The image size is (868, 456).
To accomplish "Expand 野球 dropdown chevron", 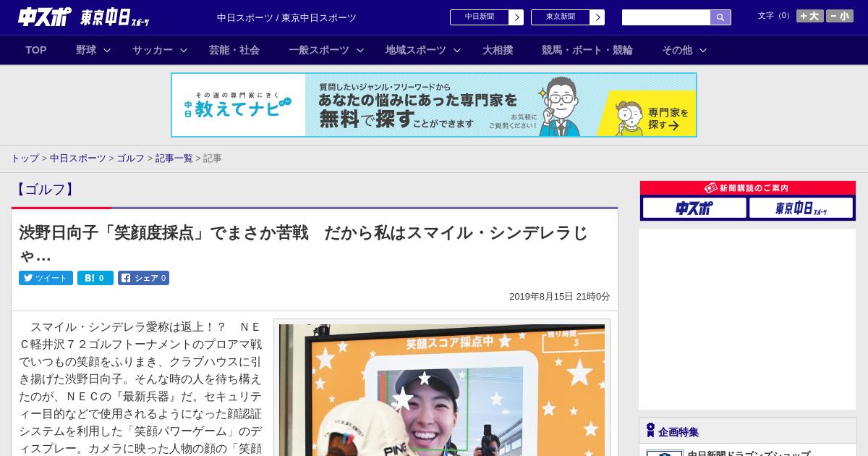I will pyautogui.click(x=107, y=50).
